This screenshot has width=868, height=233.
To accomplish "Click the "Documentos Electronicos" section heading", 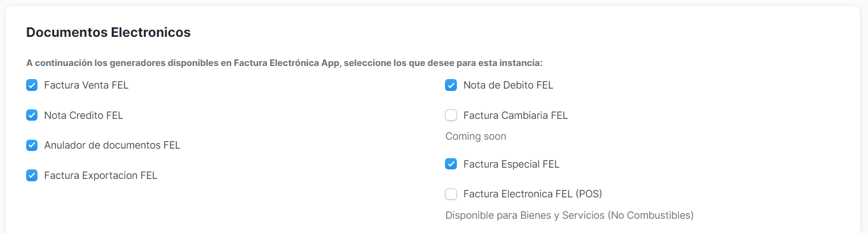I will [x=108, y=33].
